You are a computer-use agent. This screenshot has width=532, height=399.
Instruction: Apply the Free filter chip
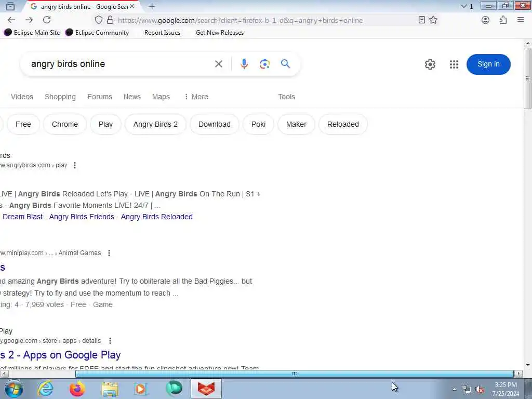tap(23, 124)
